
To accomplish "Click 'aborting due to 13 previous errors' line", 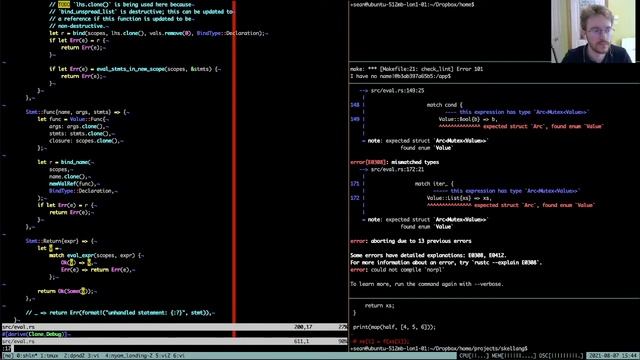I will pos(411,241).
